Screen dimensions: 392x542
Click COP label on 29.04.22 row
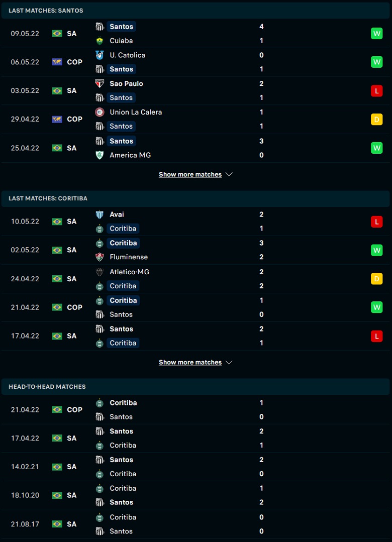(x=75, y=119)
